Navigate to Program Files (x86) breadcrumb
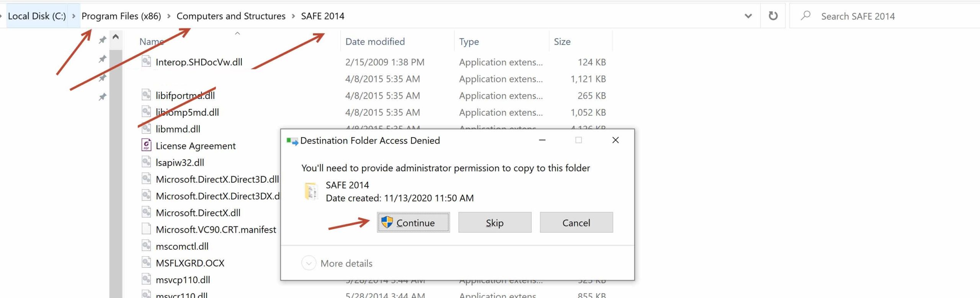Screen dimensions: 980x298 (121, 16)
